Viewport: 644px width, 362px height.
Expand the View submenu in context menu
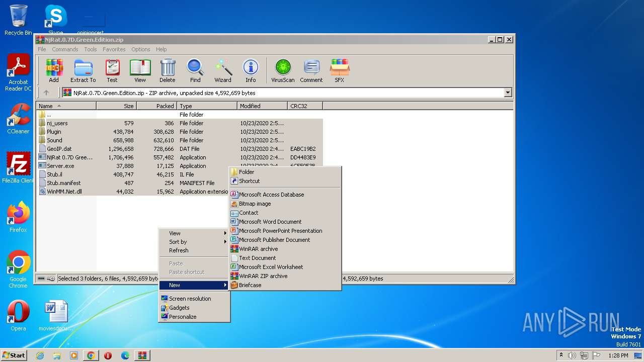coord(194,233)
